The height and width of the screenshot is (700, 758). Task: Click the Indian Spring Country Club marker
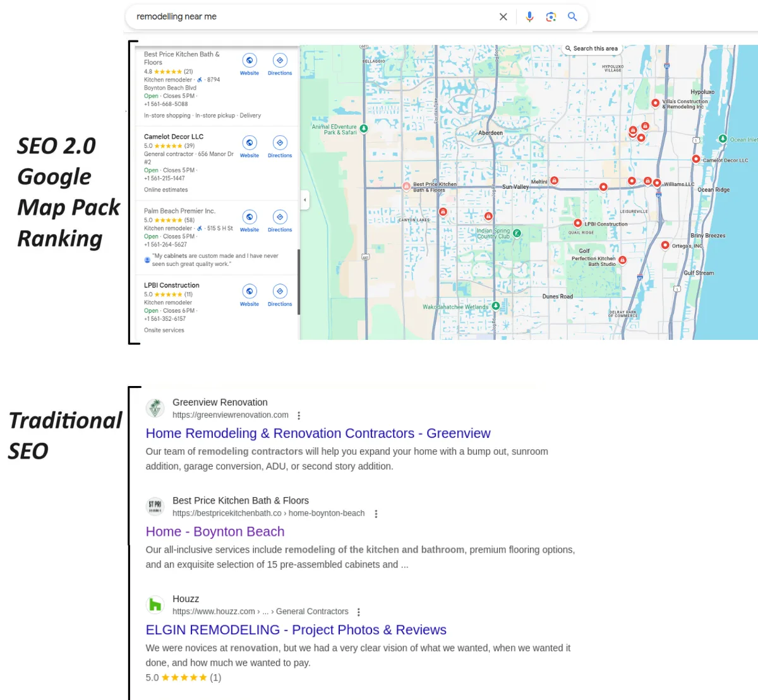pos(517,233)
